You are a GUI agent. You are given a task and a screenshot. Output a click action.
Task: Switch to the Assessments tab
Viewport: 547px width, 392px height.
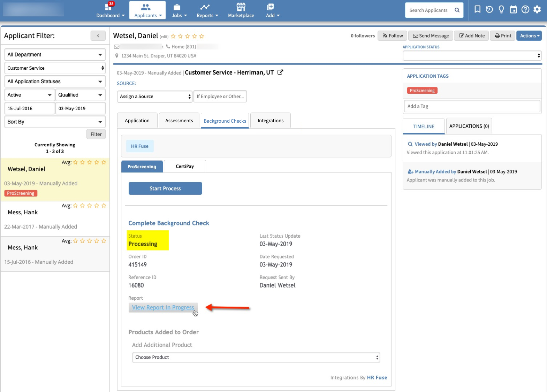(x=179, y=121)
